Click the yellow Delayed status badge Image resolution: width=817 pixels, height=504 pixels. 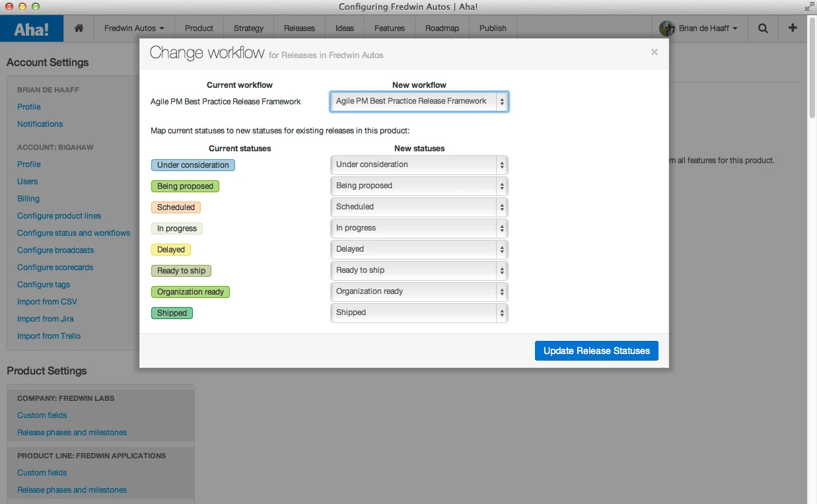pyautogui.click(x=171, y=250)
